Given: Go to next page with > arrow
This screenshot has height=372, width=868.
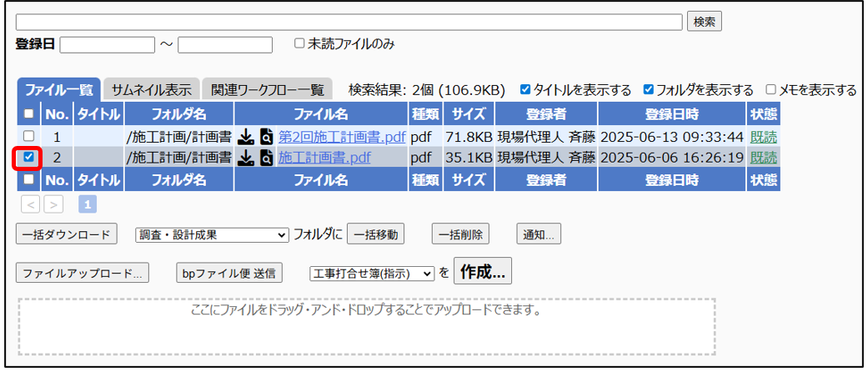Looking at the screenshot, I should tap(53, 204).
